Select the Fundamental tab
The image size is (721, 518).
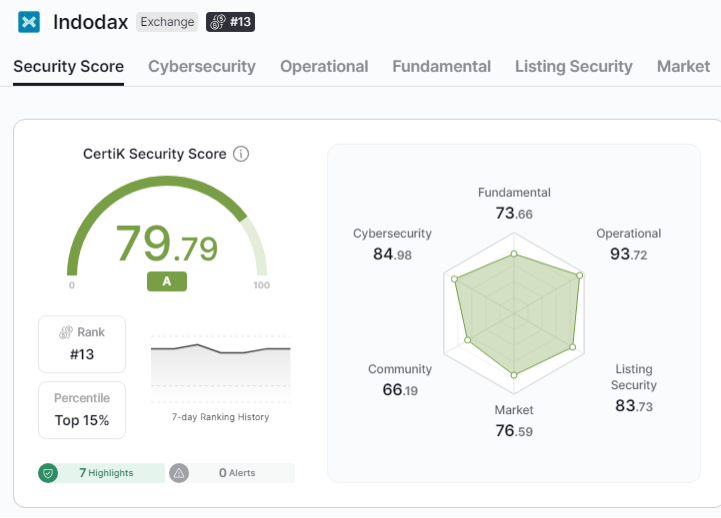441,67
